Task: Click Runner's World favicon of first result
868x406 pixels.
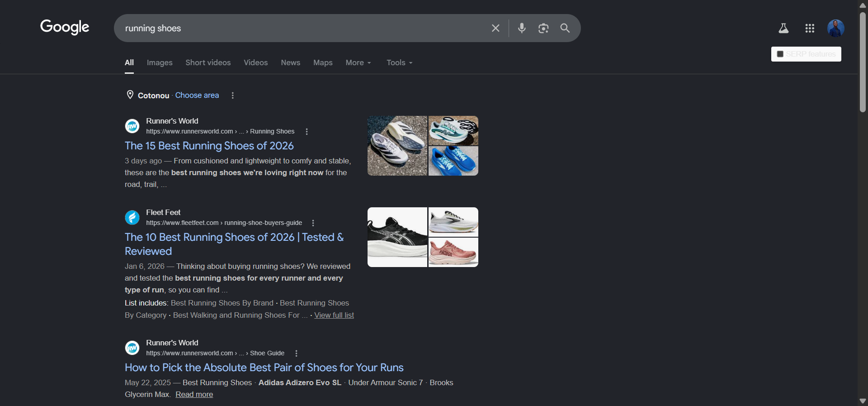Action: [132, 126]
